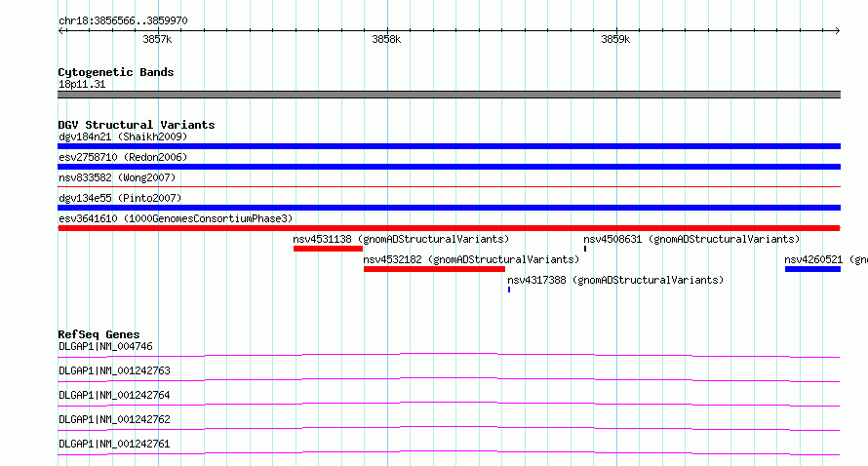Click the 18p11.31 band label
The width and height of the screenshot is (868, 466).
click(82, 84)
